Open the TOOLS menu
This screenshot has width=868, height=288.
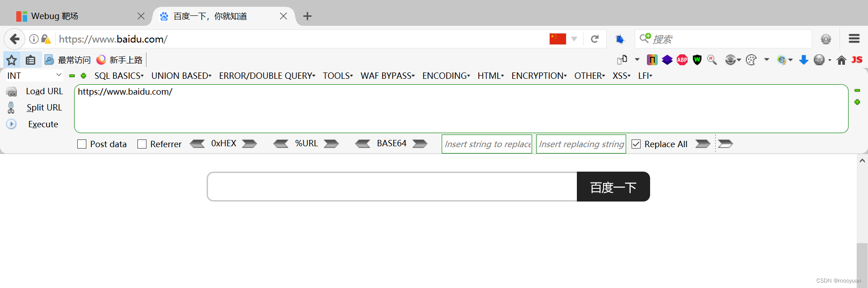338,76
